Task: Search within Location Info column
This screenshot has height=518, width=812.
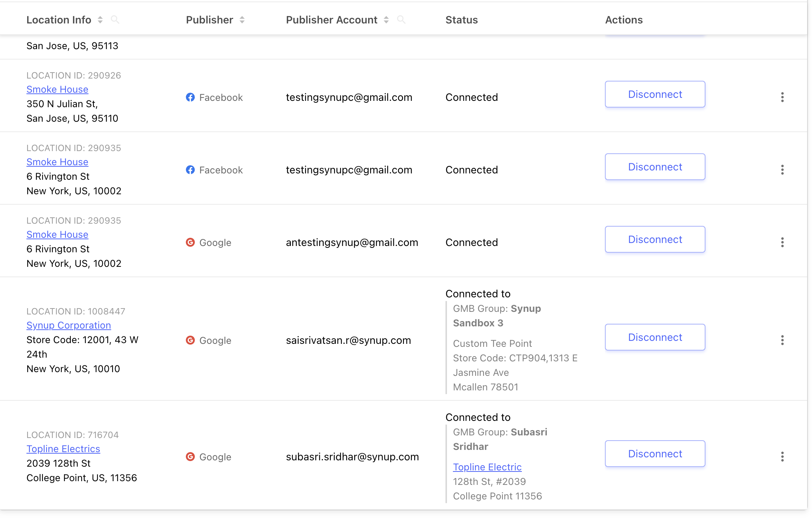Action: click(x=115, y=20)
